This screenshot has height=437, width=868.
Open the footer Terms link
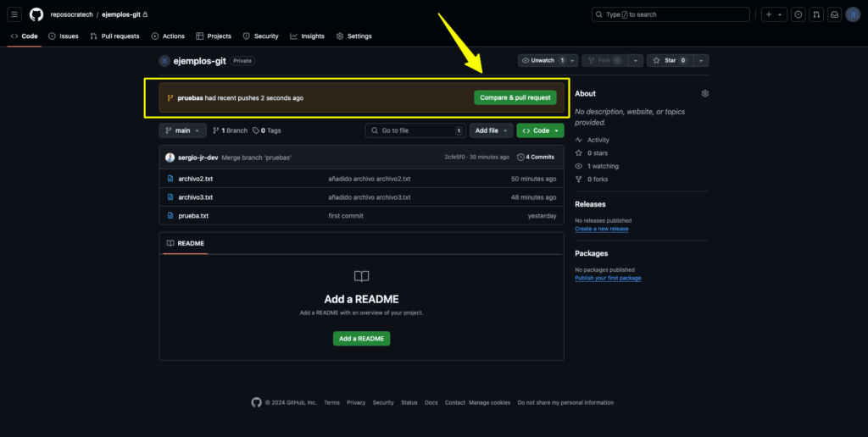332,403
